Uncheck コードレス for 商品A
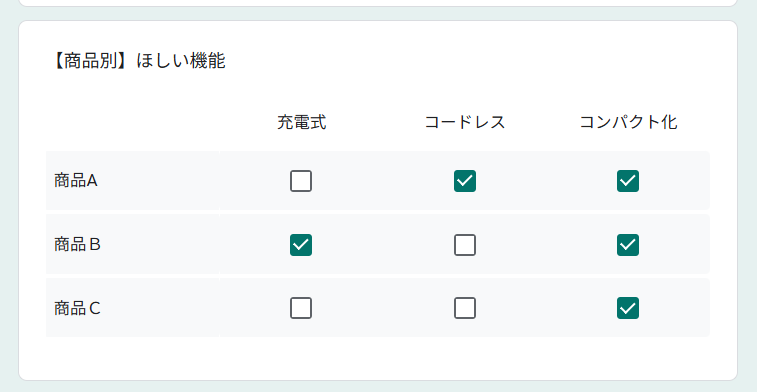 (x=465, y=181)
